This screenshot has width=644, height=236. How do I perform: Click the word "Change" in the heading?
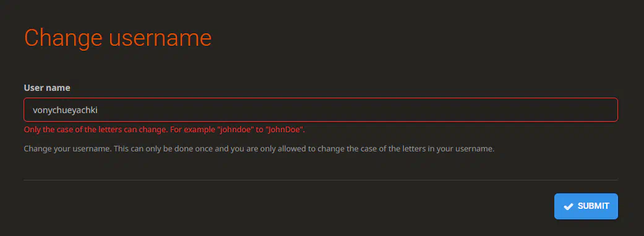(63, 38)
